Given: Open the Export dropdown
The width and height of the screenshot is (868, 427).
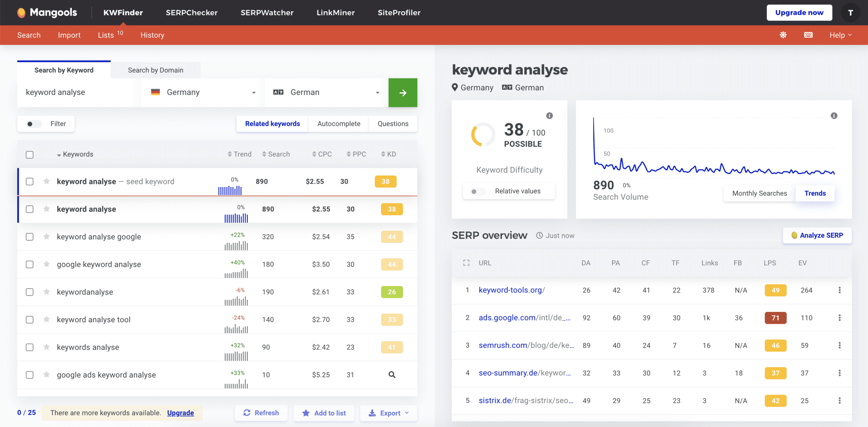Looking at the screenshot, I should tap(389, 413).
